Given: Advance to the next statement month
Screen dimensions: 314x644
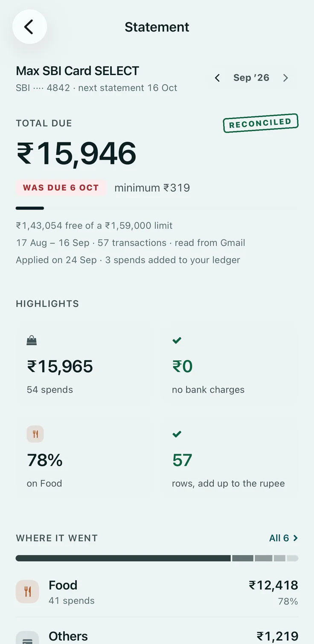Looking at the screenshot, I should coord(285,78).
